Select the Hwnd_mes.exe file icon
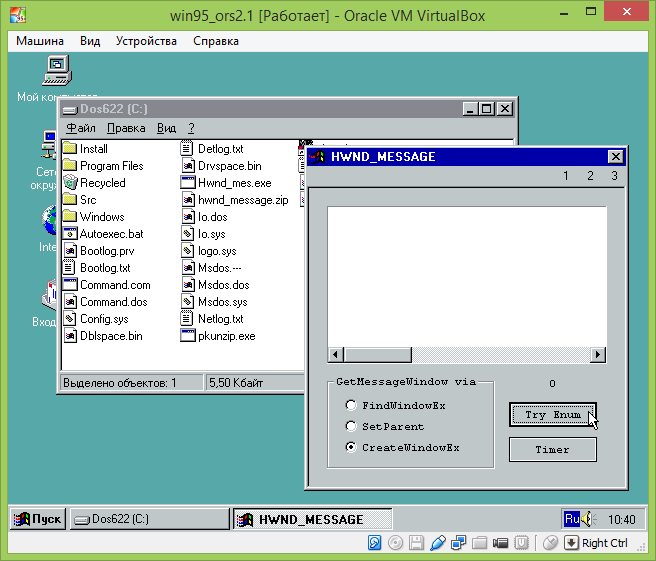Image resolution: width=656 pixels, height=561 pixels. pyautogui.click(x=188, y=183)
